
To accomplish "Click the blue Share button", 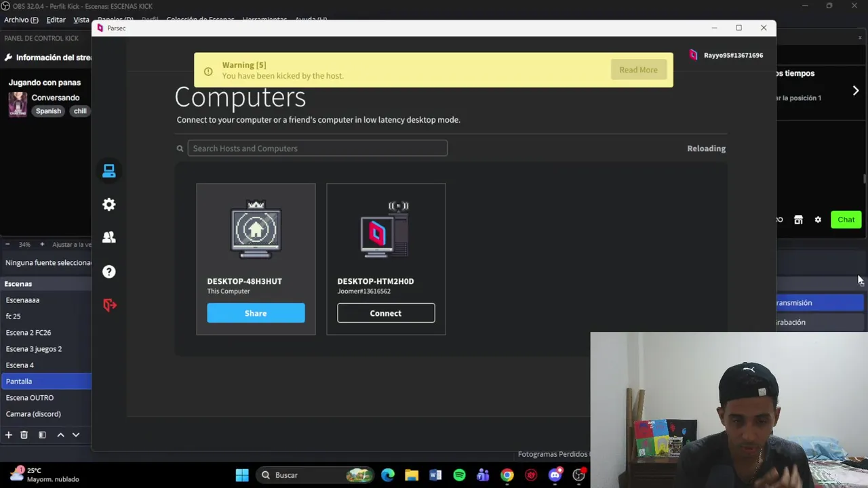I will 256,313.
